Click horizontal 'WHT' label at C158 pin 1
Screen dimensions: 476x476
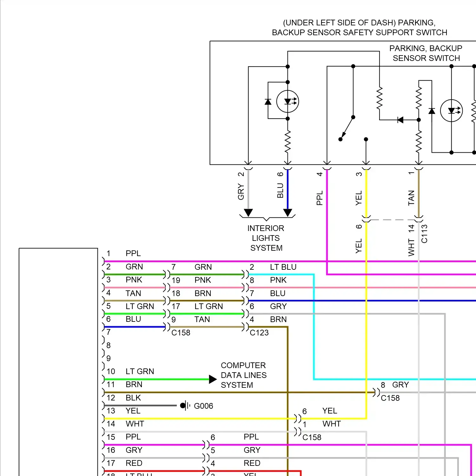pyautogui.click(x=332, y=424)
